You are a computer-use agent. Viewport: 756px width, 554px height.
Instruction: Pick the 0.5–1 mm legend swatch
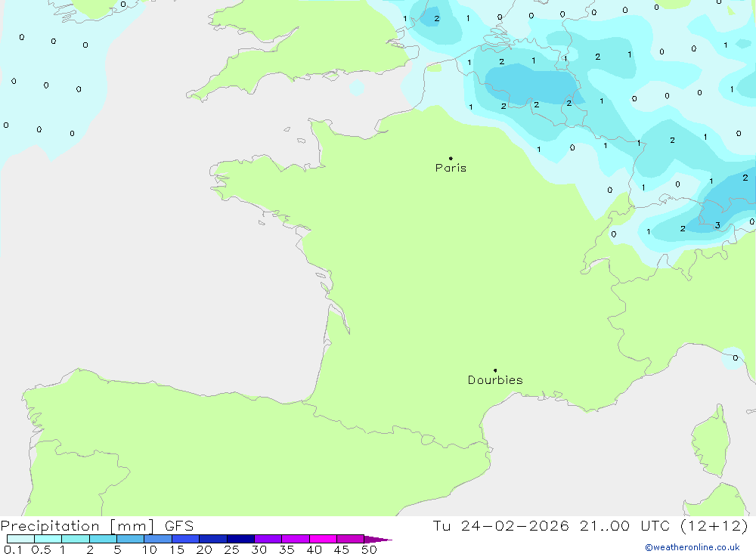(48, 539)
